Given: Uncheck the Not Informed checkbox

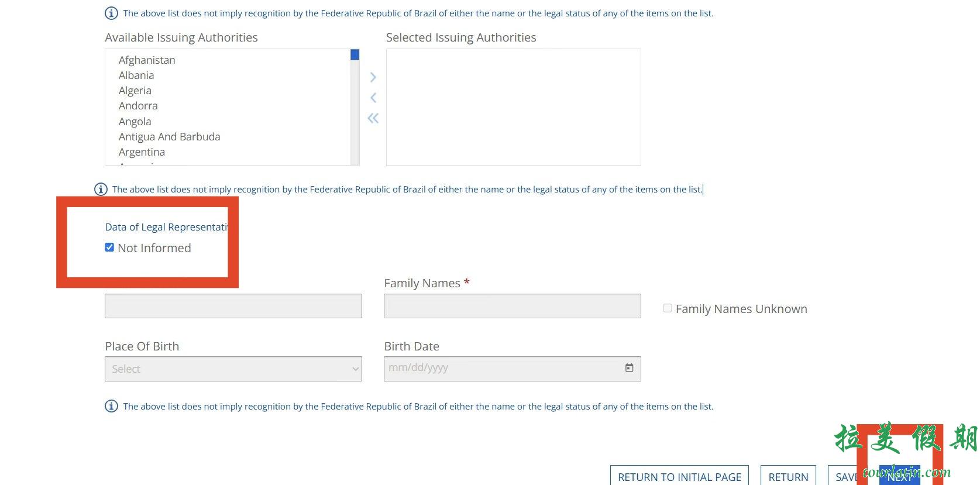Looking at the screenshot, I should click(x=109, y=247).
